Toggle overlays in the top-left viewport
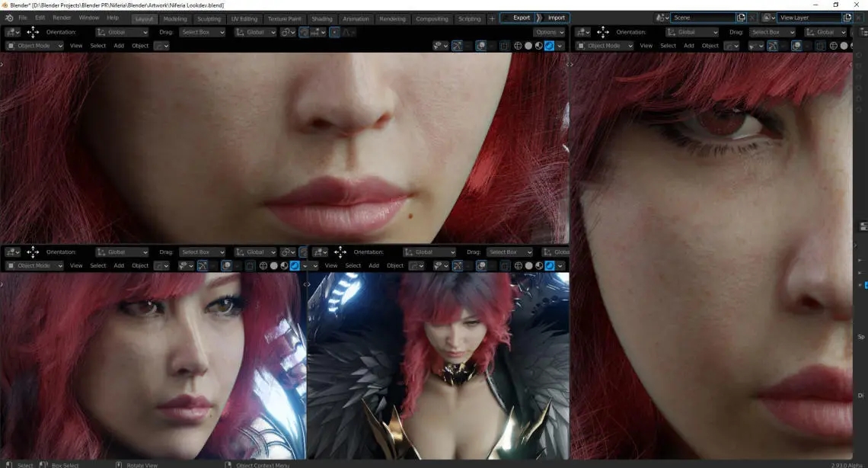The height and width of the screenshot is (468, 868). [x=480, y=46]
